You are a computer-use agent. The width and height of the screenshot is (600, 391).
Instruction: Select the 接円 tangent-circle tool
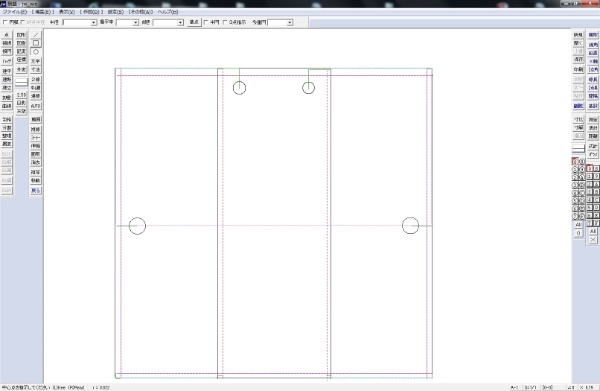tap(7, 52)
